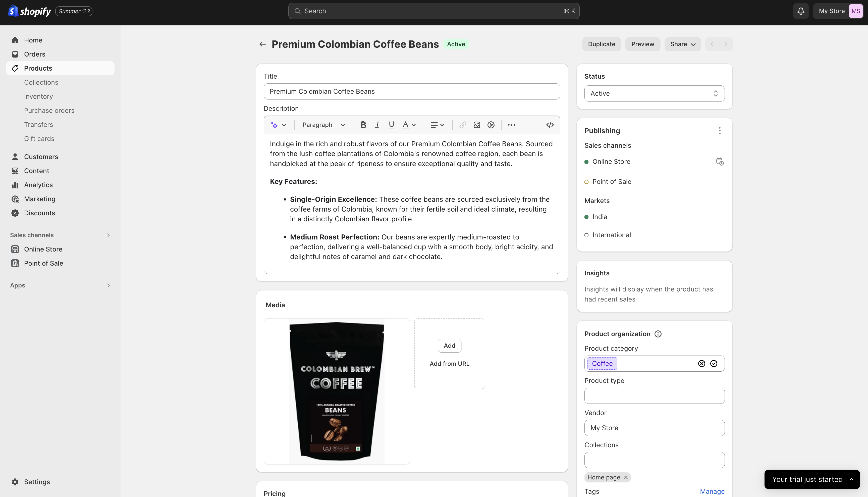Insert an image into the description

coord(477,125)
